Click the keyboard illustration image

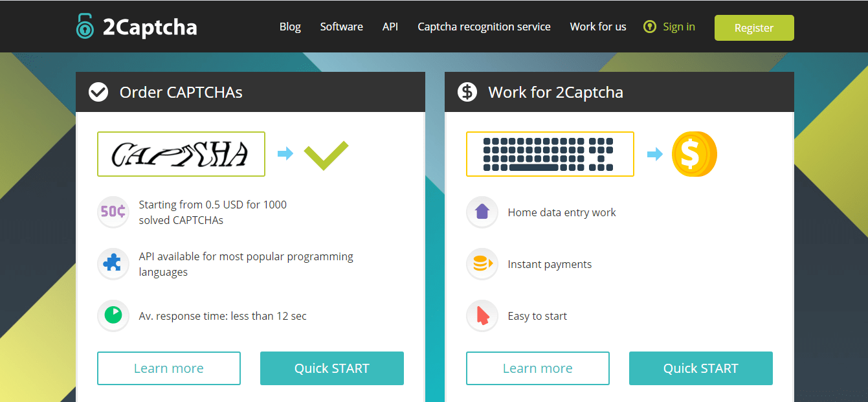coord(550,154)
